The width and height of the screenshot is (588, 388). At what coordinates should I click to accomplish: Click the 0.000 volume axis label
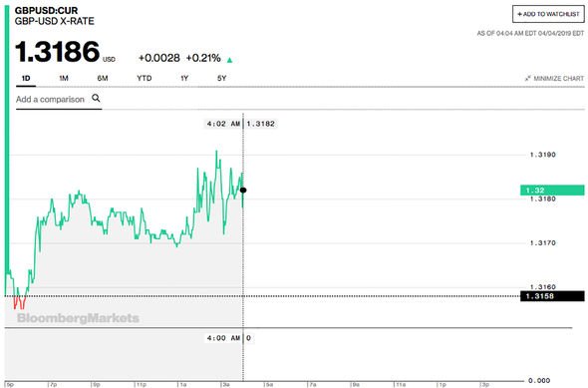(539, 380)
